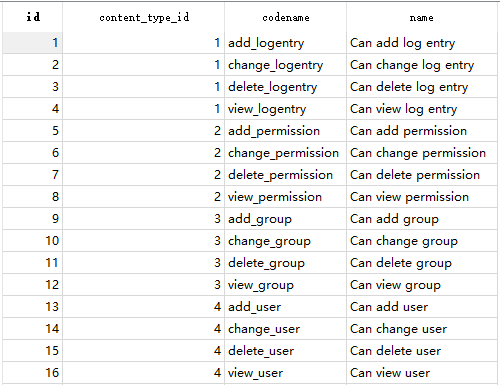500x385 pixels.
Task: Click the add_group codename cell
Action: (286, 219)
